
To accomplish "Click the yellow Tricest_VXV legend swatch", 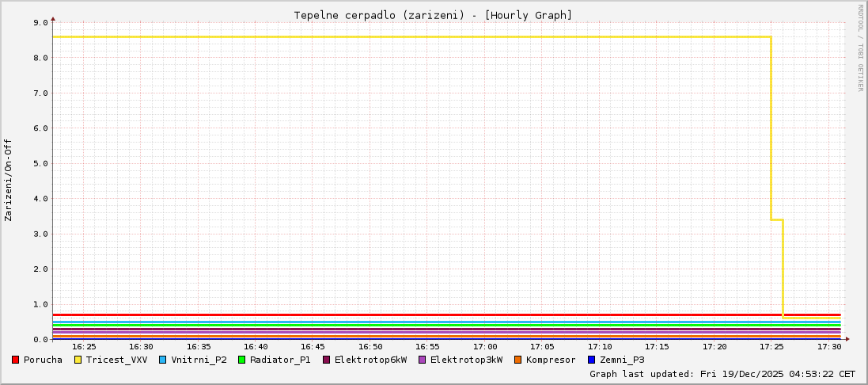I will [x=78, y=360].
